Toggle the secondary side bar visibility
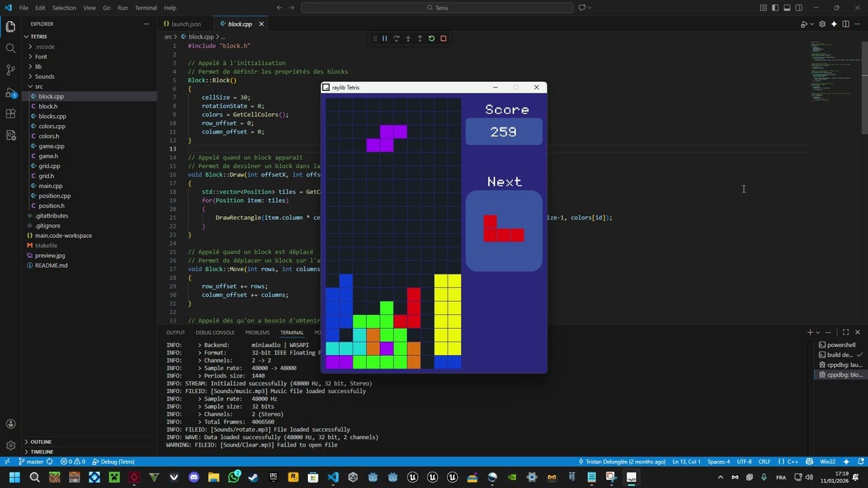Screen dimensions: 868x488 pos(799,8)
